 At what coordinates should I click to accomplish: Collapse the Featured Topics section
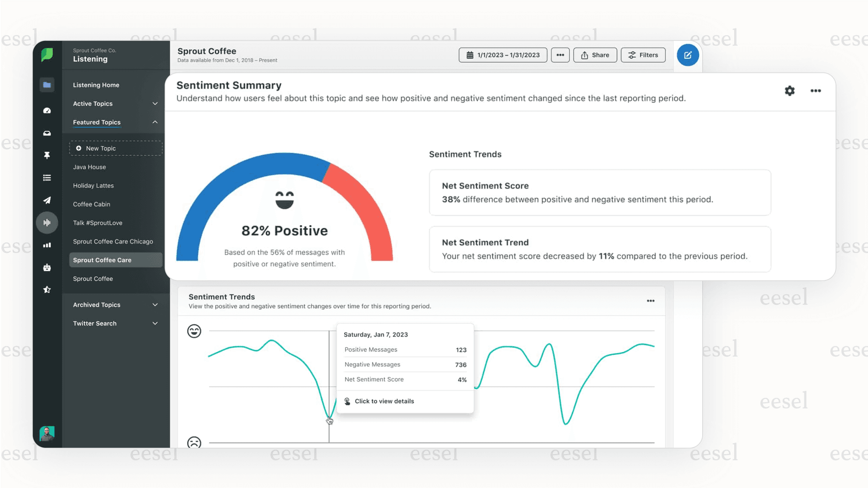pos(154,122)
